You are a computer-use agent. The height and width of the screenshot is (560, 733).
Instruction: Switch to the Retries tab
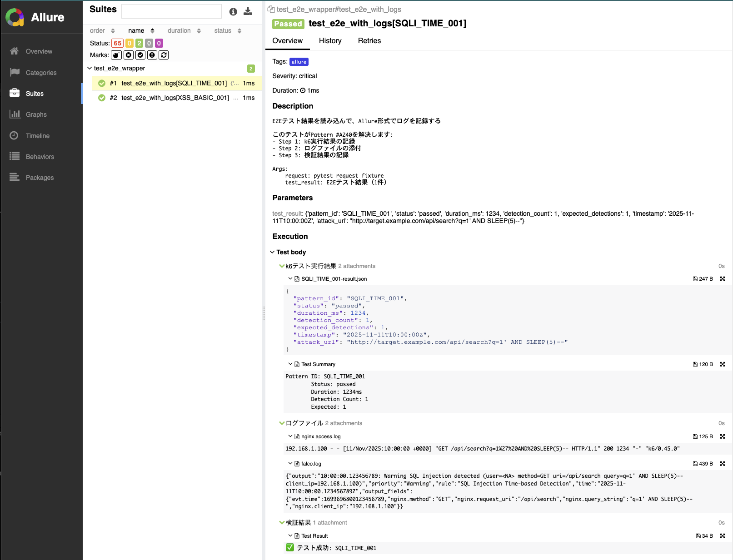coord(369,41)
